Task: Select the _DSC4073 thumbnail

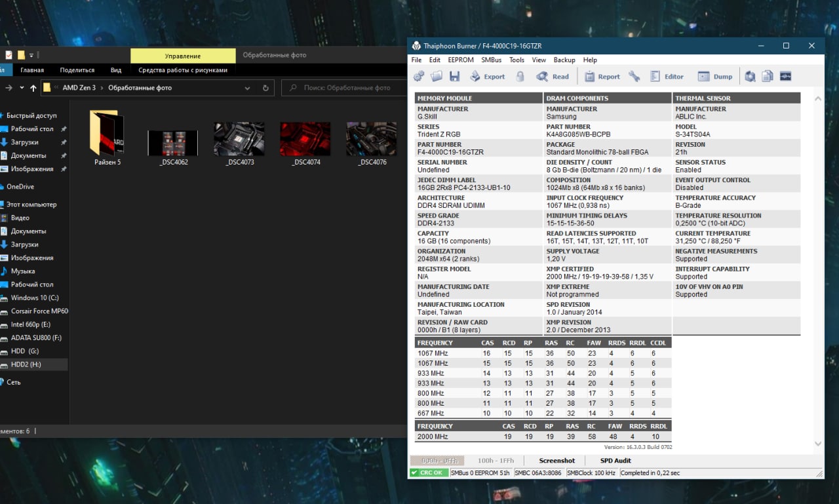Action: coord(239,144)
